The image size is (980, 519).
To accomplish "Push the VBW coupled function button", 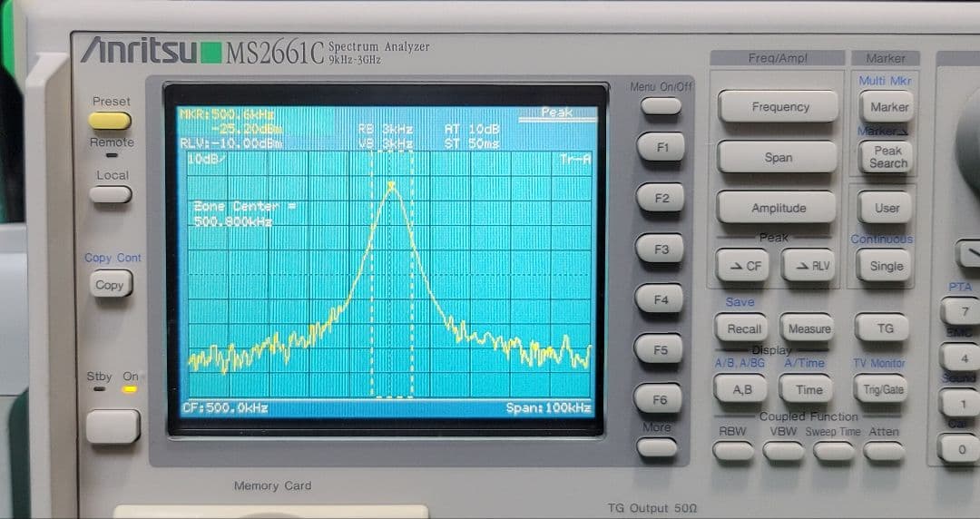I will click(783, 452).
